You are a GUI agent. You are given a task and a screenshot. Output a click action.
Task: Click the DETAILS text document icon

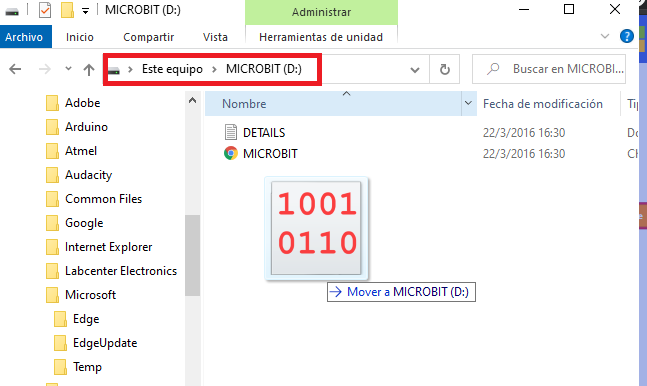[231, 132]
